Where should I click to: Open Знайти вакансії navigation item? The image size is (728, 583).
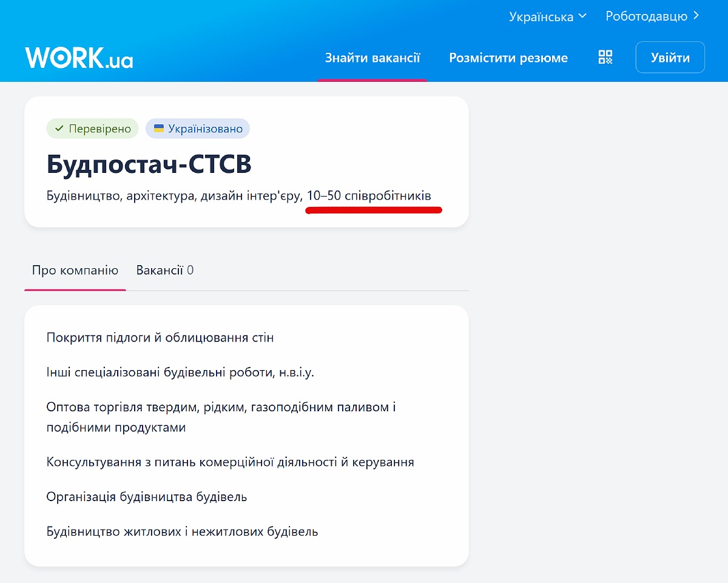coord(372,57)
